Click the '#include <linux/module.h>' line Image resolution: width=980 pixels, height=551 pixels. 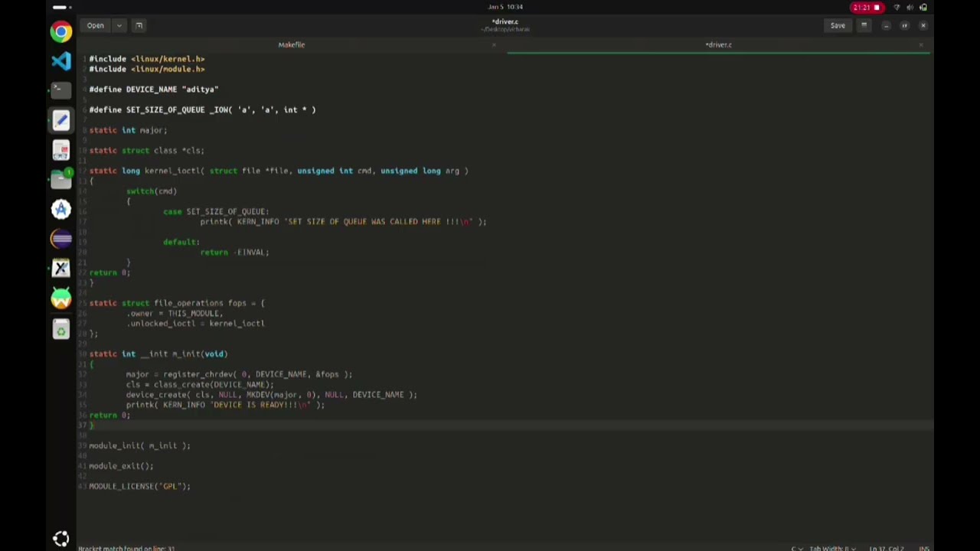147,69
